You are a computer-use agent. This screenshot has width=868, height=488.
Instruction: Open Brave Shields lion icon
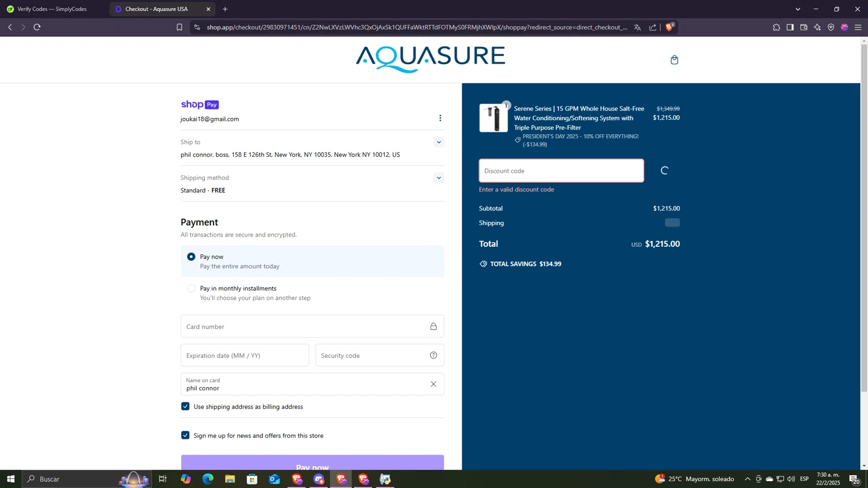click(670, 27)
